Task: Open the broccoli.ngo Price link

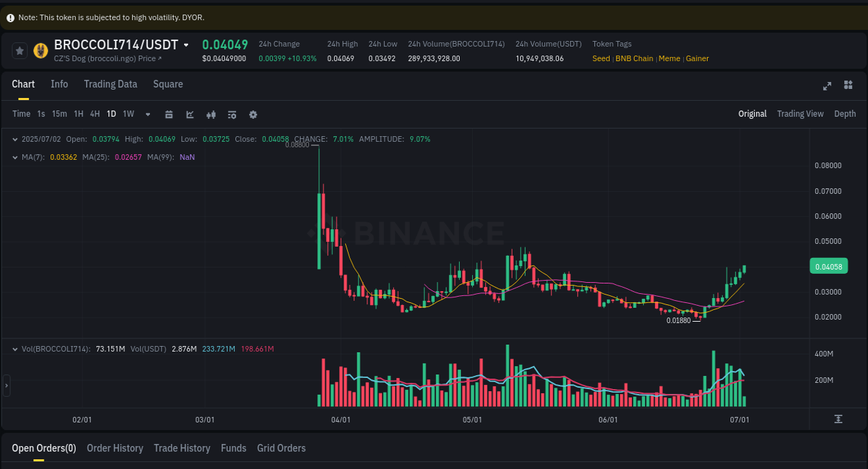Action: pyautogui.click(x=106, y=58)
